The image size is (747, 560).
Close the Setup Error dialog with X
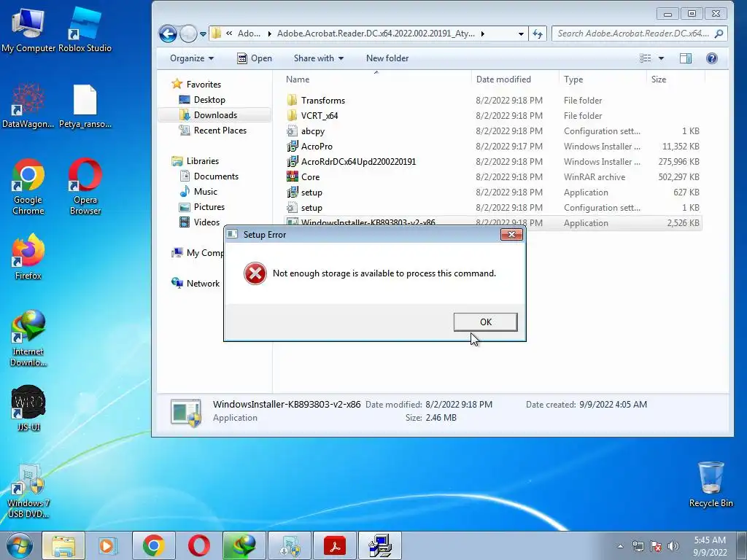(511, 234)
